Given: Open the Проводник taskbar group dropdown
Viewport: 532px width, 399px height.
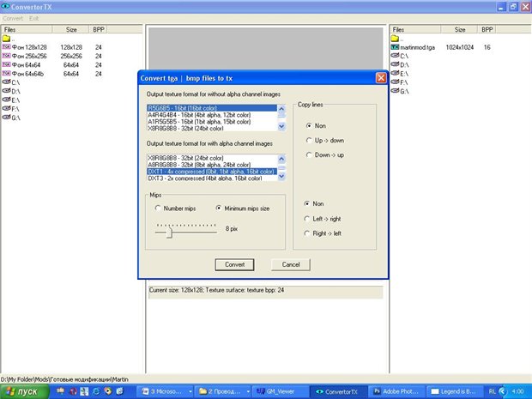Looking at the screenshot, I should [248, 391].
